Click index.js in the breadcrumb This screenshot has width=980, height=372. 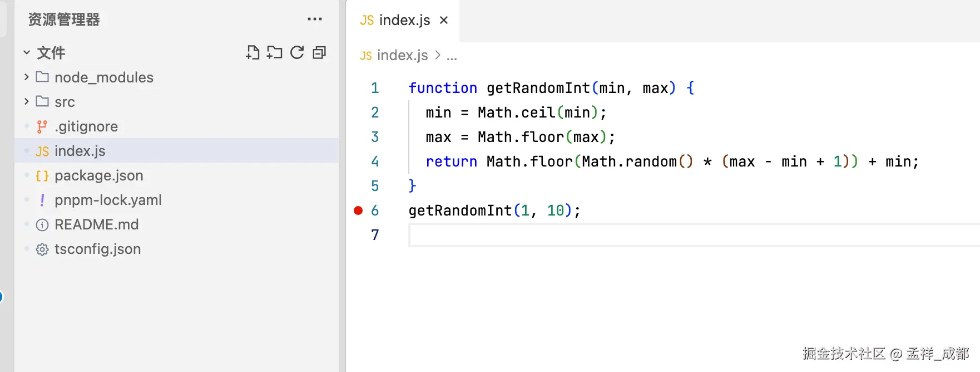tap(402, 56)
